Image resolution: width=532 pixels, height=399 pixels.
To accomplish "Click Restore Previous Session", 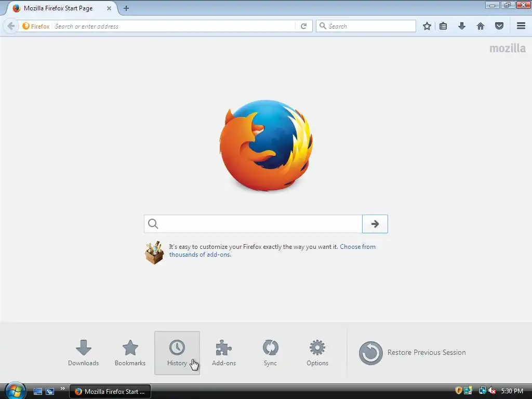I will click(x=412, y=353).
